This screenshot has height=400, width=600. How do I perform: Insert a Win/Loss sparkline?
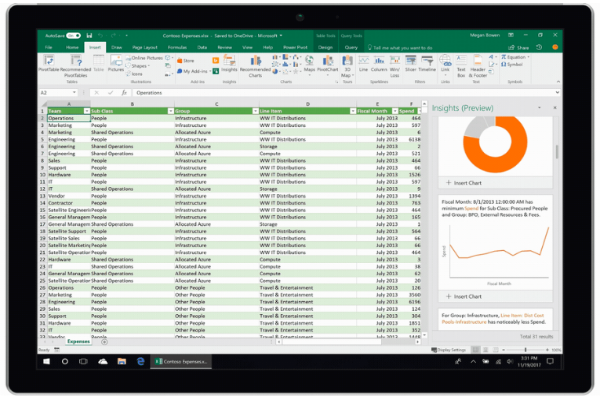(x=395, y=66)
